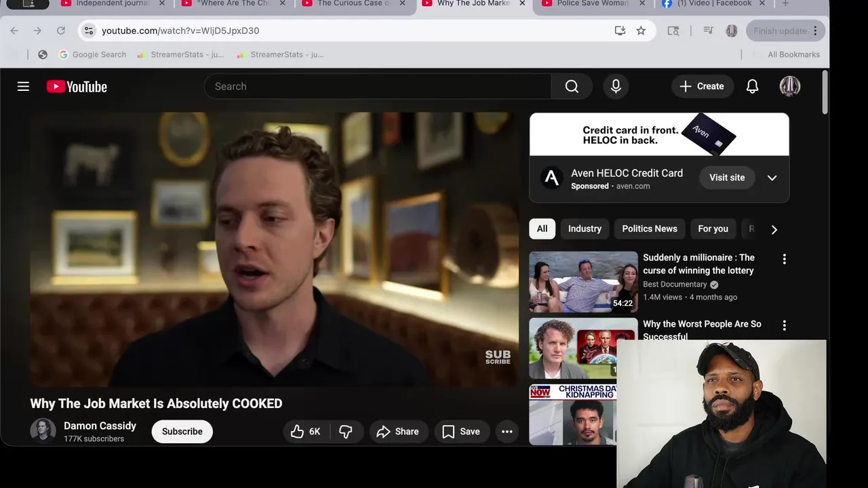The image size is (868, 488).
Task: Click the Aven advertiser logo
Action: pos(552,178)
